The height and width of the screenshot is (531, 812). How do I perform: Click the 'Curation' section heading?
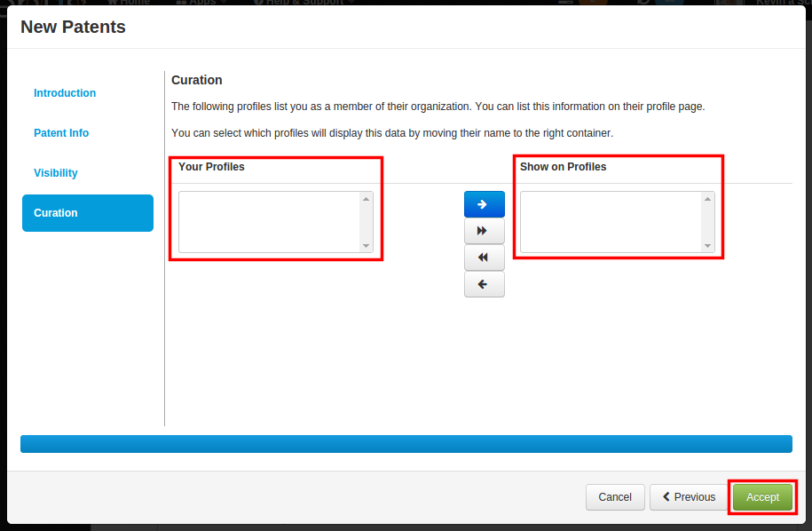pos(197,80)
